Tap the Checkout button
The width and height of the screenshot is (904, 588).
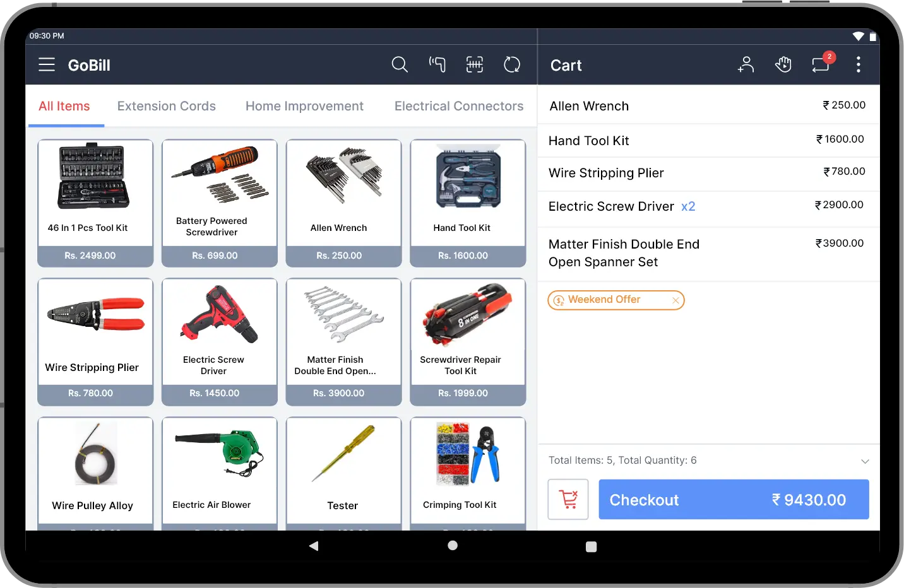pos(733,499)
